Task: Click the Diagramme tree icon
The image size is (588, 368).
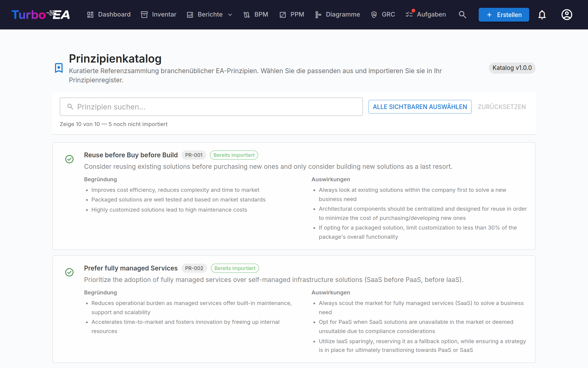Action: click(x=318, y=15)
